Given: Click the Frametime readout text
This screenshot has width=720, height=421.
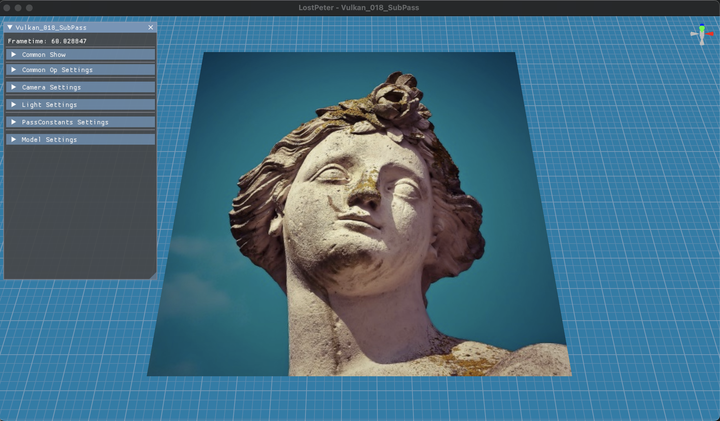Looking at the screenshot, I should pyautogui.click(x=47, y=41).
